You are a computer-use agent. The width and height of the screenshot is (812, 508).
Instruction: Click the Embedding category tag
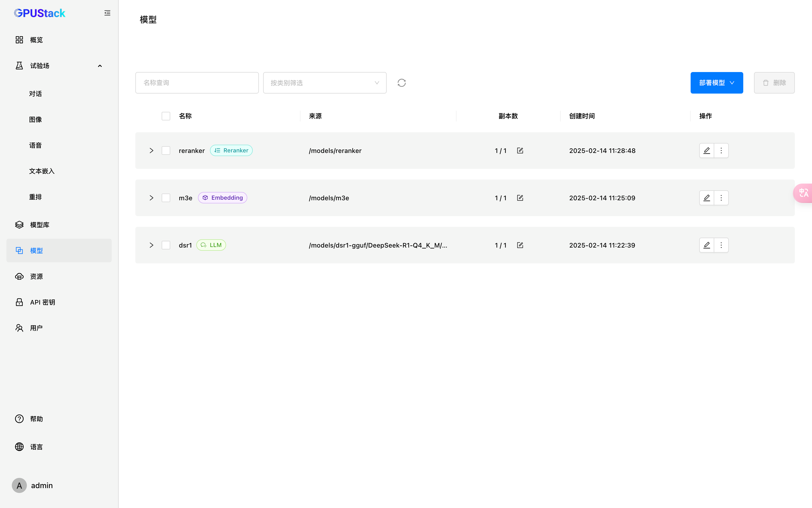[x=222, y=198]
